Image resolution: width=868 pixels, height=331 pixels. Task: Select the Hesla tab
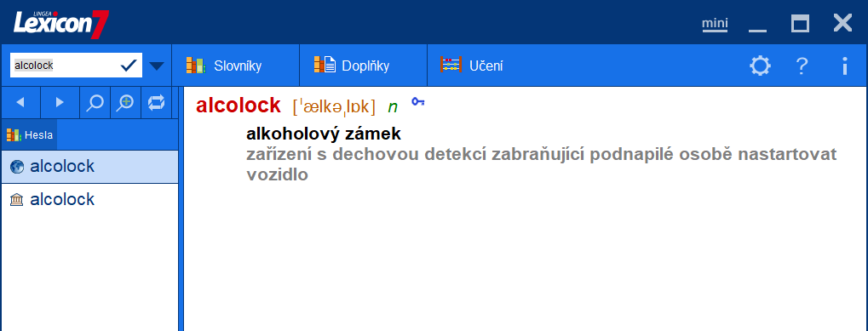pos(29,134)
